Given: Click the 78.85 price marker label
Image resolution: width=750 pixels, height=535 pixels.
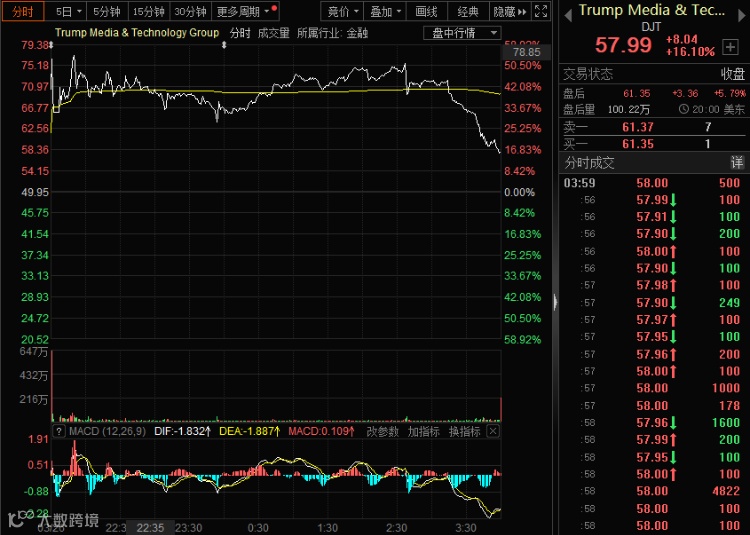Looking at the screenshot, I should [527, 52].
